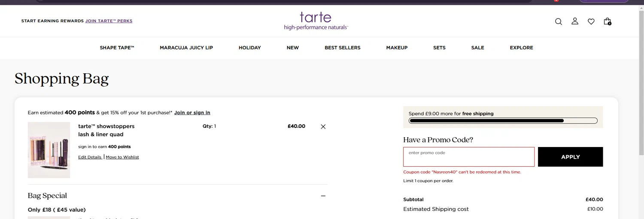Open MAKEUP menu
Screen dimensions: 644x219
[397, 48]
